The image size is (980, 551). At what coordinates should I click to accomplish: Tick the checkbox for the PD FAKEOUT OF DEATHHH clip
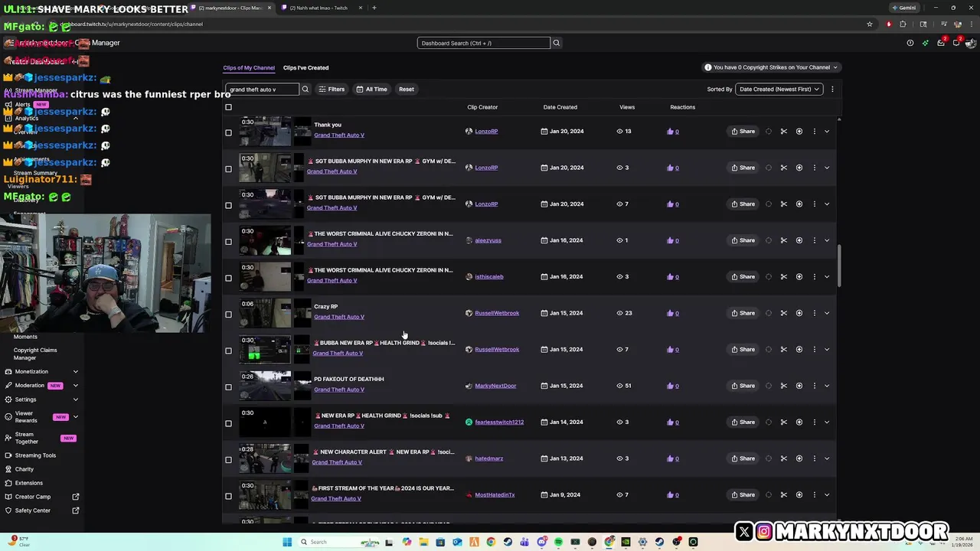click(x=228, y=386)
